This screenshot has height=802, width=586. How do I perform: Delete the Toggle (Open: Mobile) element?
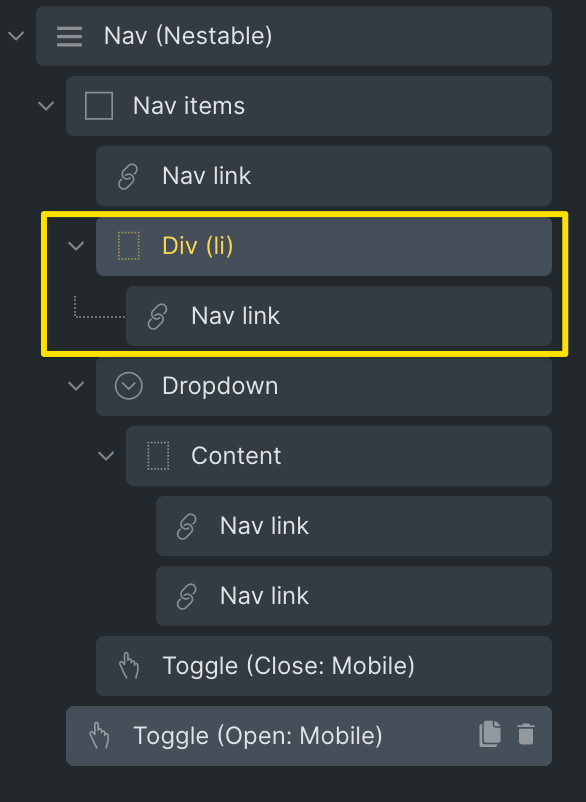526,734
